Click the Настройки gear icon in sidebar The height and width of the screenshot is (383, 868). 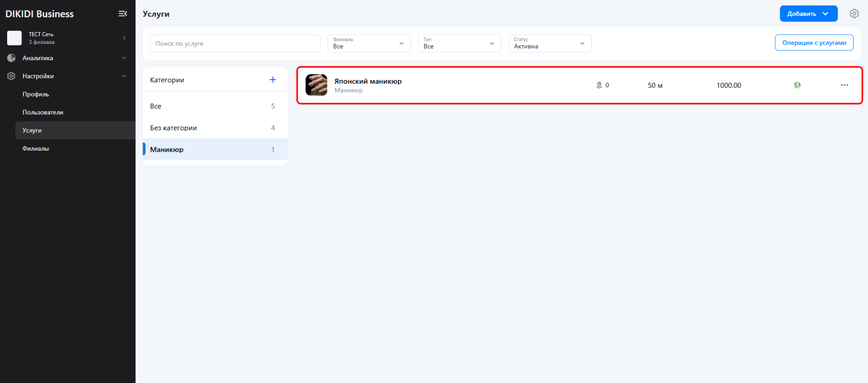pos(11,76)
